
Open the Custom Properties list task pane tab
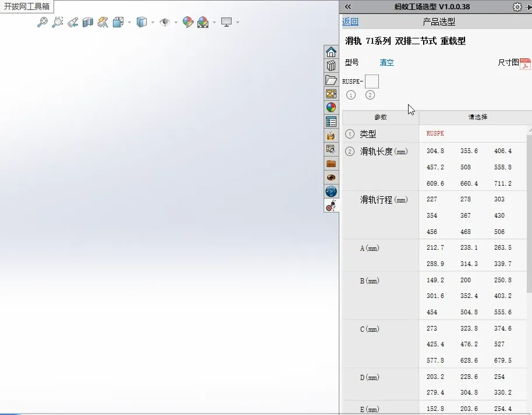(331, 122)
